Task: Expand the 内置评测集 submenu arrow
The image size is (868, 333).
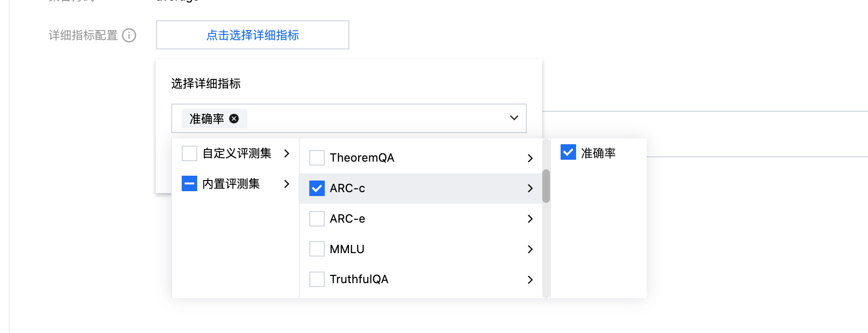Action: click(x=287, y=184)
